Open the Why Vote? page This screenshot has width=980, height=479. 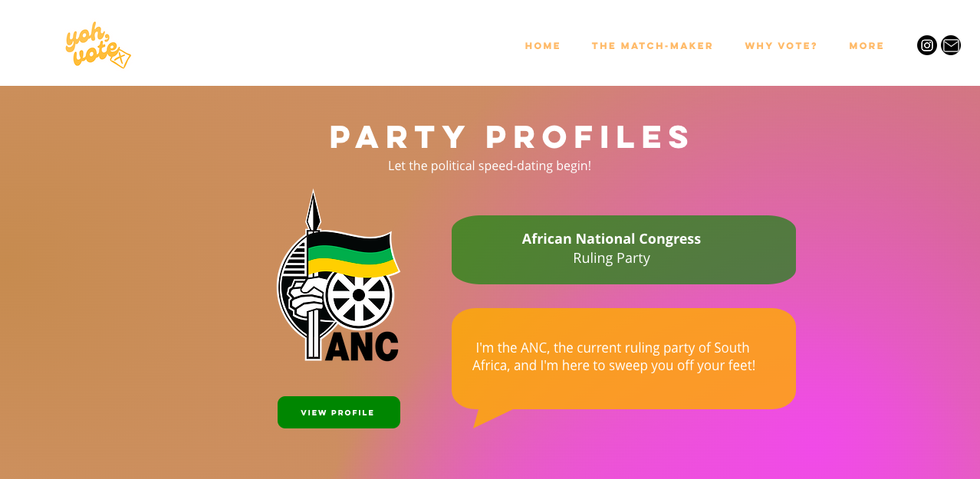click(781, 46)
